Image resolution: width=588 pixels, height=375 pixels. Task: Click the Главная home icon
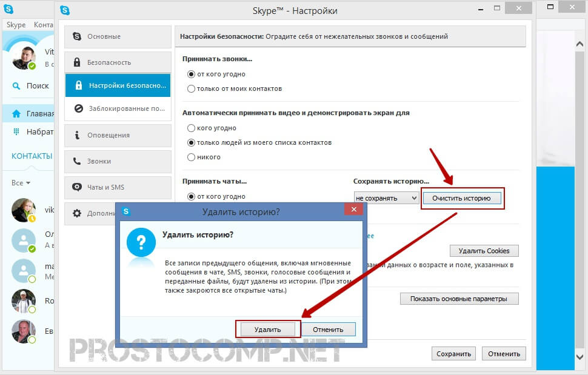(x=16, y=113)
